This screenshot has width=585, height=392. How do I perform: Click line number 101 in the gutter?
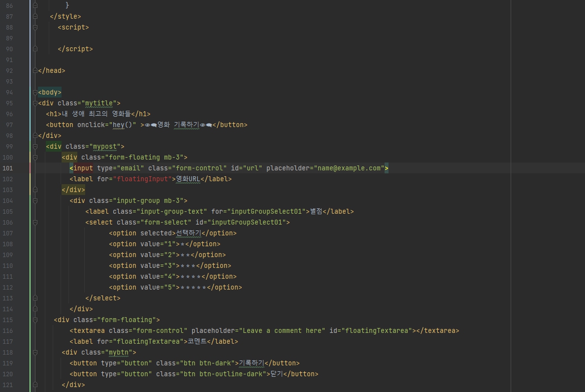(x=7, y=168)
